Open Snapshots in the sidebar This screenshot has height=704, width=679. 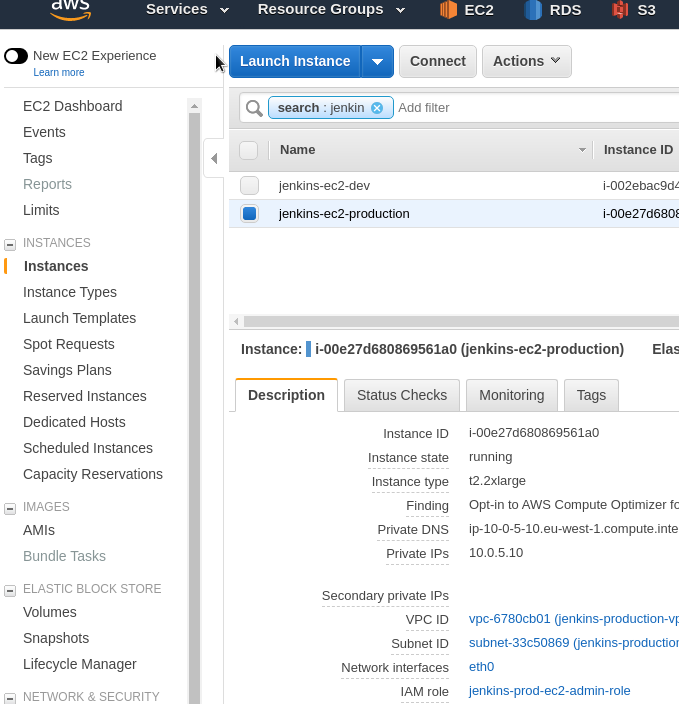coord(56,638)
